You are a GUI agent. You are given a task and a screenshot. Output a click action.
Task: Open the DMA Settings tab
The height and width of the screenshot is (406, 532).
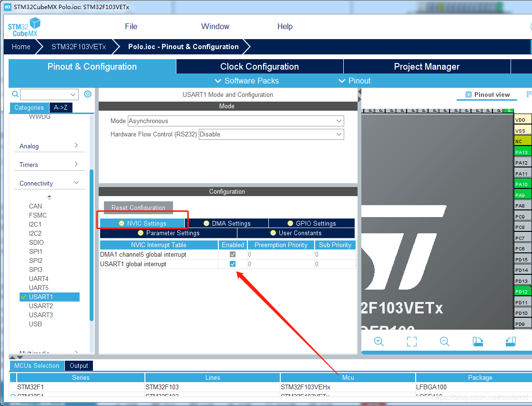pyautogui.click(x=228, y=223)
